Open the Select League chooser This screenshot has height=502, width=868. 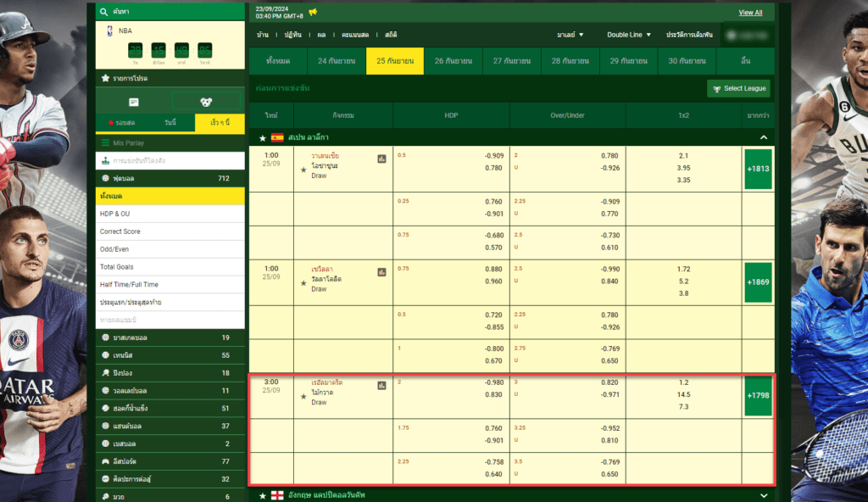tap(738, 89)
